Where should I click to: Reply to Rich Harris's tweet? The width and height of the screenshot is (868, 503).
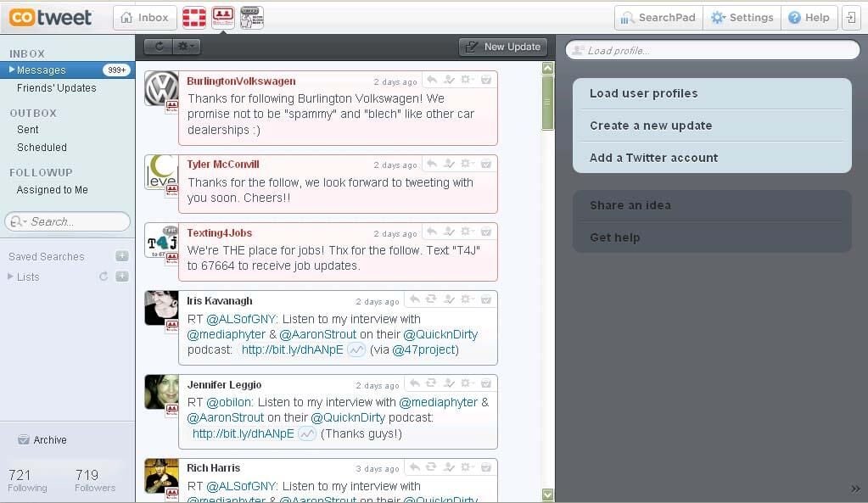click(414, 467)
